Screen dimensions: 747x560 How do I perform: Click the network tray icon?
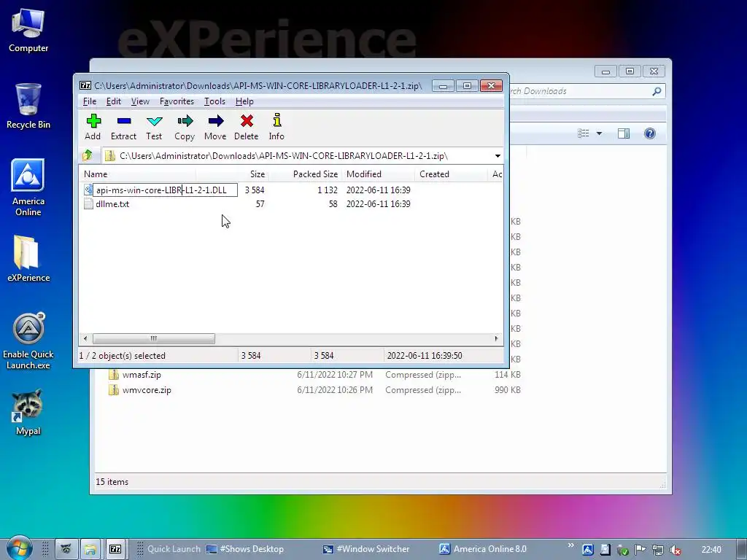(x=658, y=550)
